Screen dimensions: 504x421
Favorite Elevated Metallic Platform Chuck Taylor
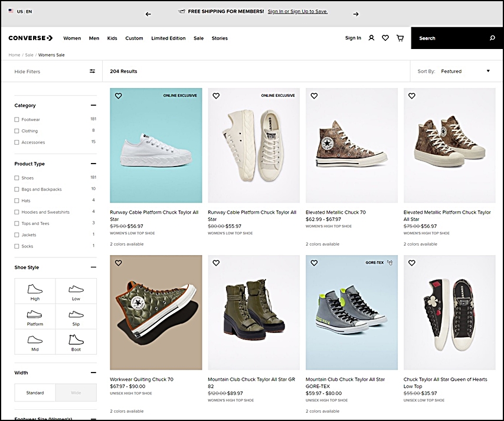click(x=412, y=96)
